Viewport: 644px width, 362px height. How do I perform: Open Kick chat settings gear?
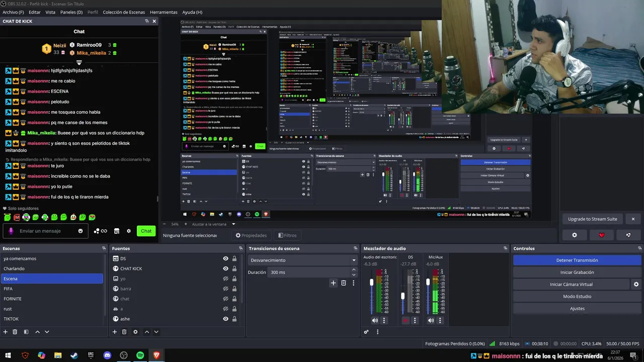click(129, 231)
